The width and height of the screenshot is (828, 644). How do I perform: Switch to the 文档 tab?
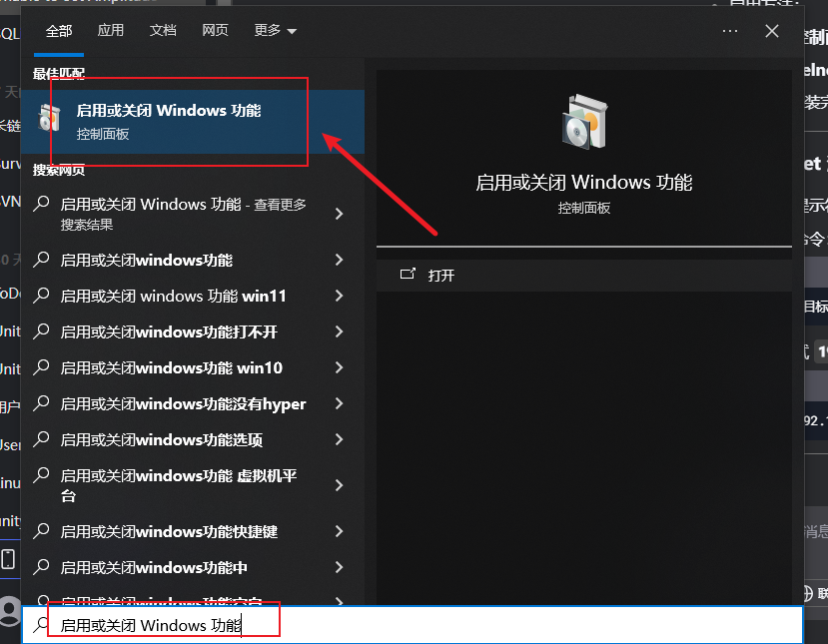click(163, 31)
